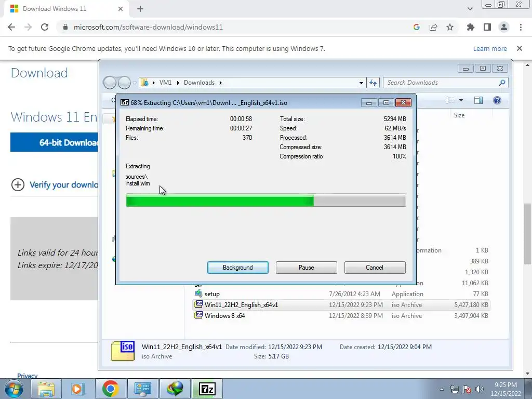Viewport: 532px width, 399px height.
Task: Go forward in Chrome
Action: 28,27
